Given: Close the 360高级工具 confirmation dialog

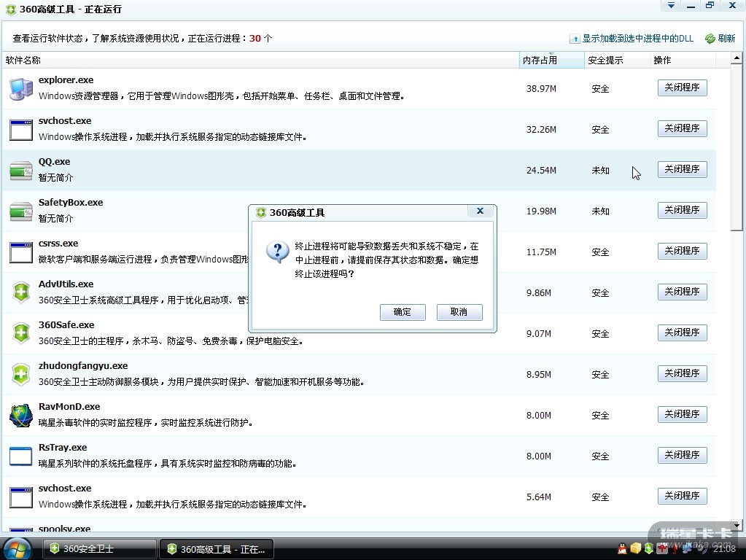Looking at the screenshot, I should [x=480, y=211].
